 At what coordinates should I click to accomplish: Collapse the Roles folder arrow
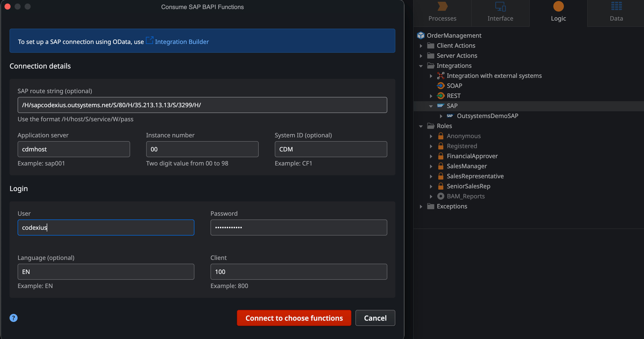pos(421,126)
